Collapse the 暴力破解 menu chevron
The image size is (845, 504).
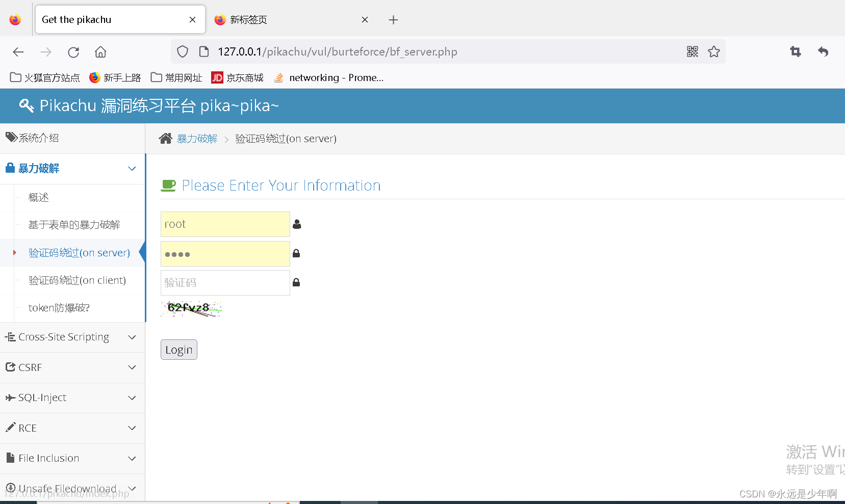pyautogui.click(x=132, y=169)
